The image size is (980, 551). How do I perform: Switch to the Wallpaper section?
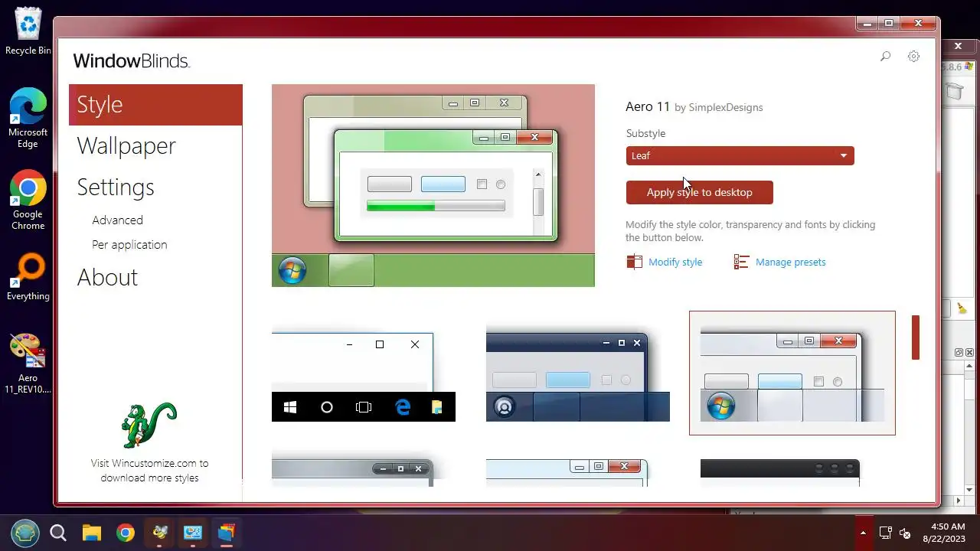126,145
